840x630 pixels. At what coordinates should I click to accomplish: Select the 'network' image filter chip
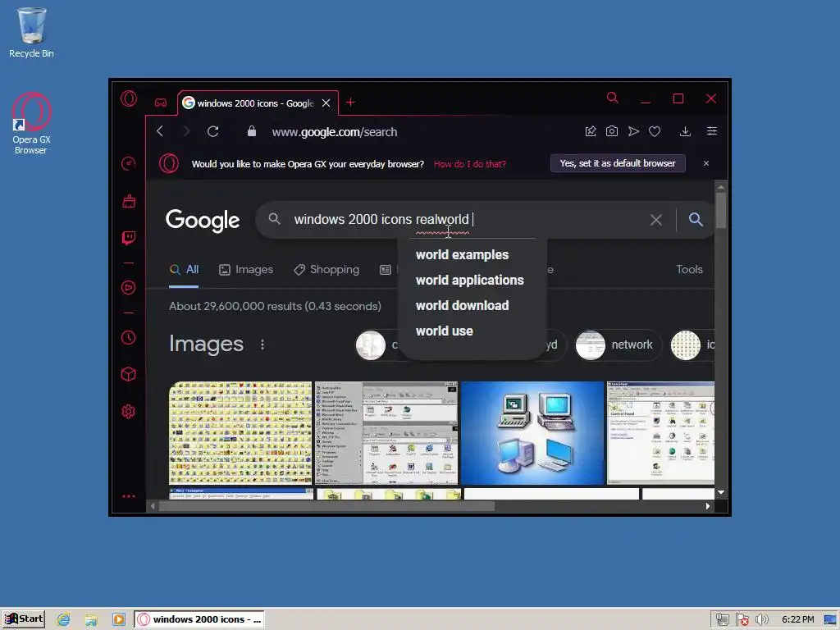tap(619, 345)
